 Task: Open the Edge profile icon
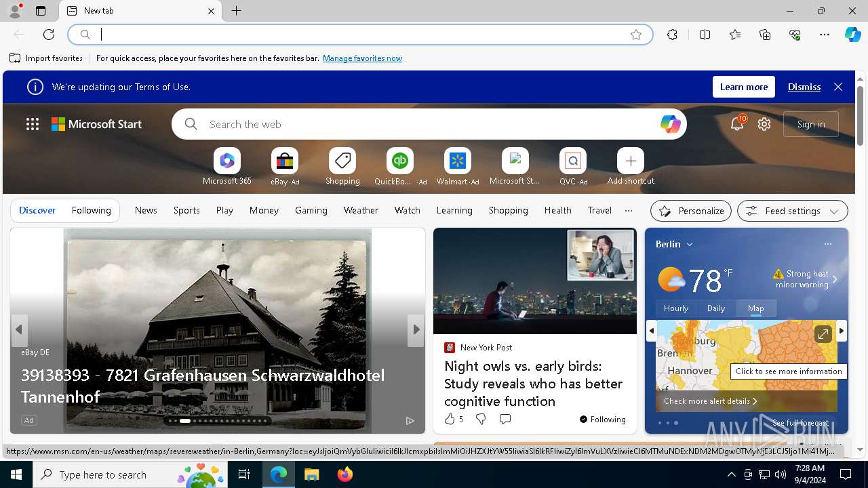[15, 11]
